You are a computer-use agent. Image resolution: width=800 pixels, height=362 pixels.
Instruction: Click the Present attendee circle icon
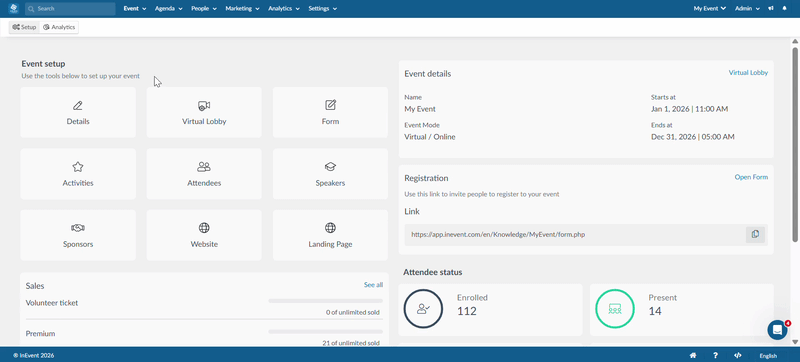(x=615, y=309)
